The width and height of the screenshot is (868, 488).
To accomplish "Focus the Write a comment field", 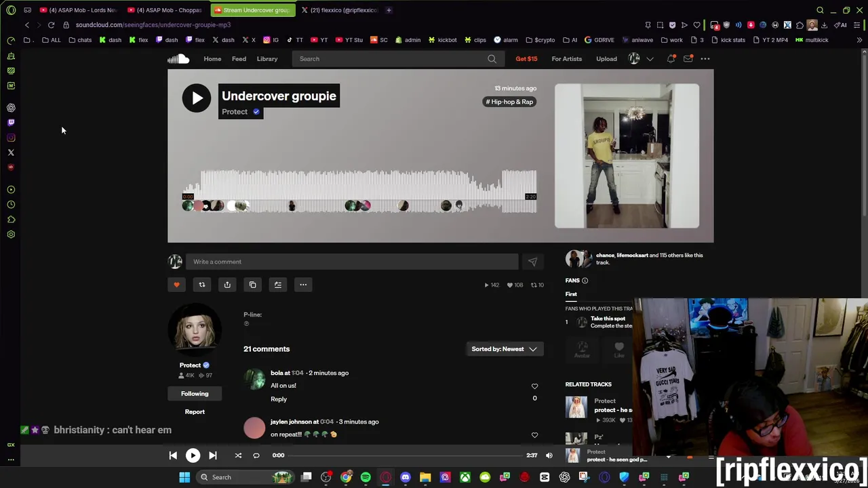I will [352, 262].
